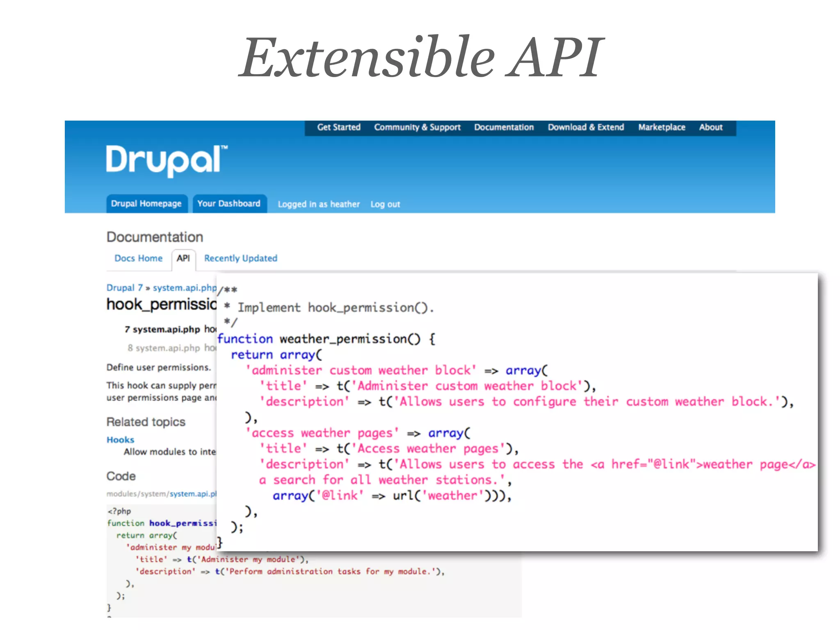The image size is (840, 630).
Task: Click the Code section heading
Action: 121,476
